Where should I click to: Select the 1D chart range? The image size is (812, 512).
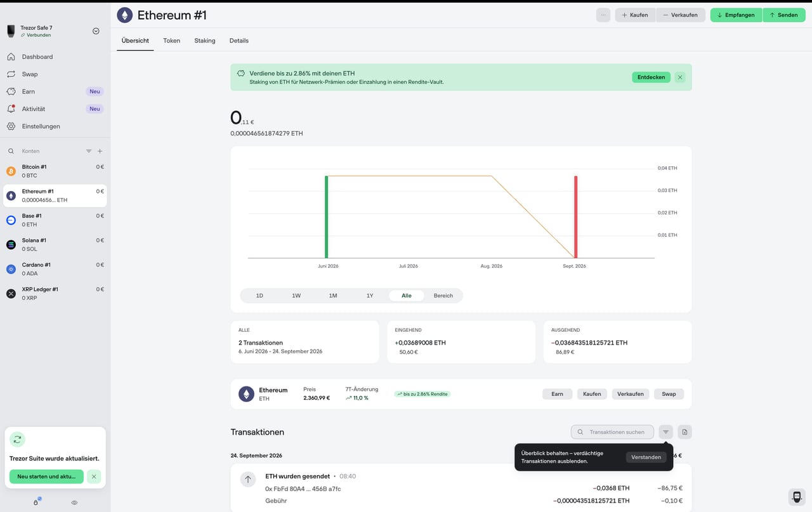(259, 296)
